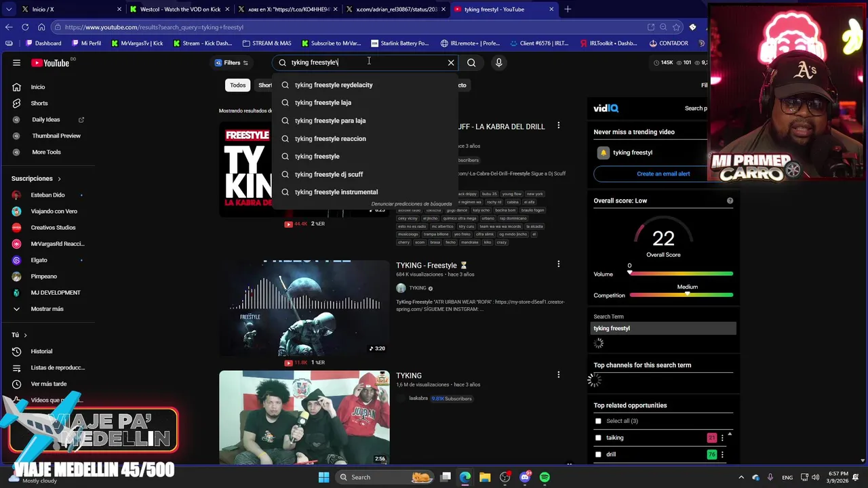Click 'Create an email alert' button
The width and height of the screenshot is (868, 488).
[x=663, y=174]
